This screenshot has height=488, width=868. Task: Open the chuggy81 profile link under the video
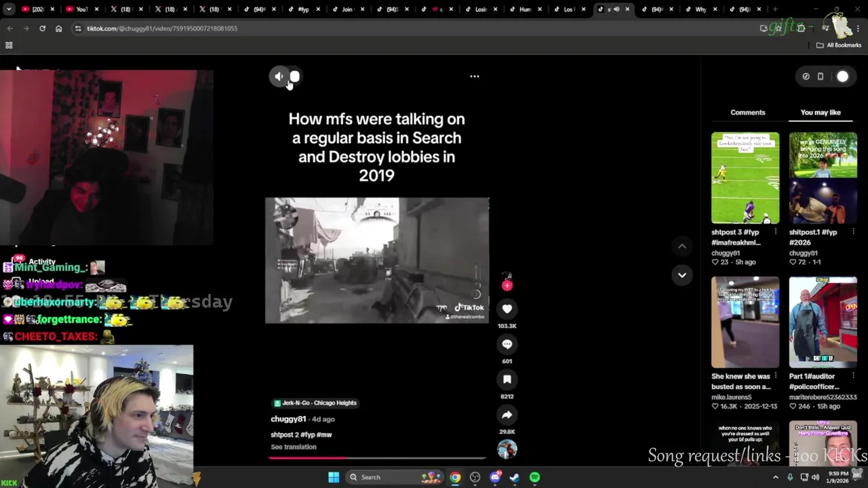coord(288,419)
